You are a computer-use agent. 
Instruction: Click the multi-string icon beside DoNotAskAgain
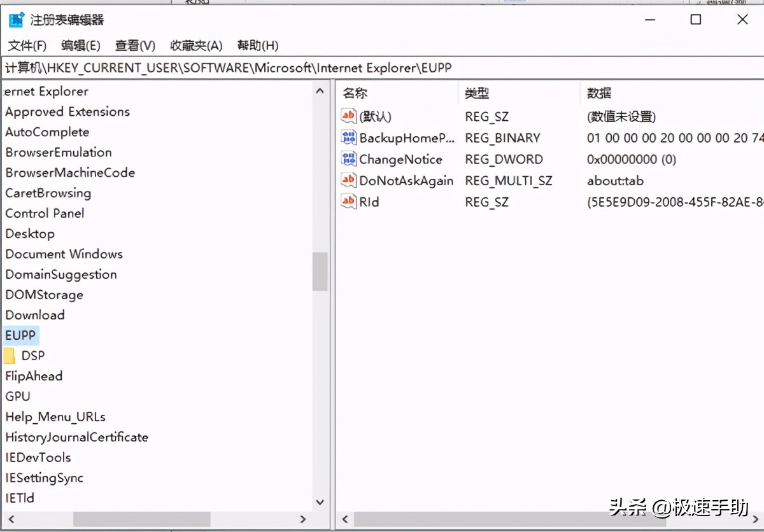[348, 181]
